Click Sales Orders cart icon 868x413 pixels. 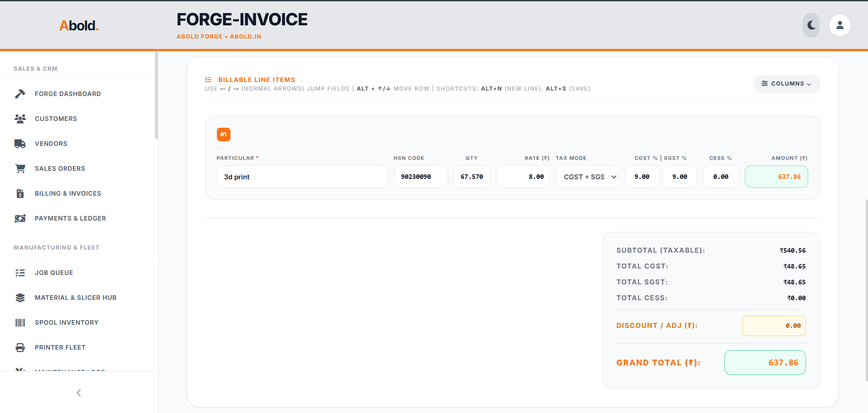[x=20, y=168]
